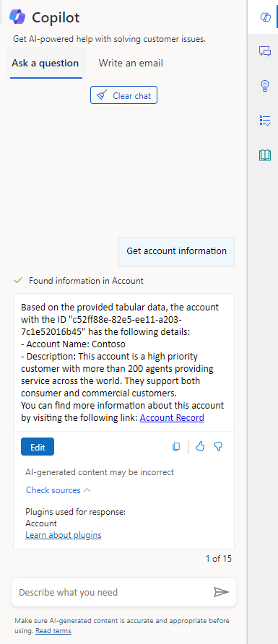Open the conversation chat bubbles sidebar icon
Image resolution: width=278 pixels, height=644 pixels.
tap(265, 51)
